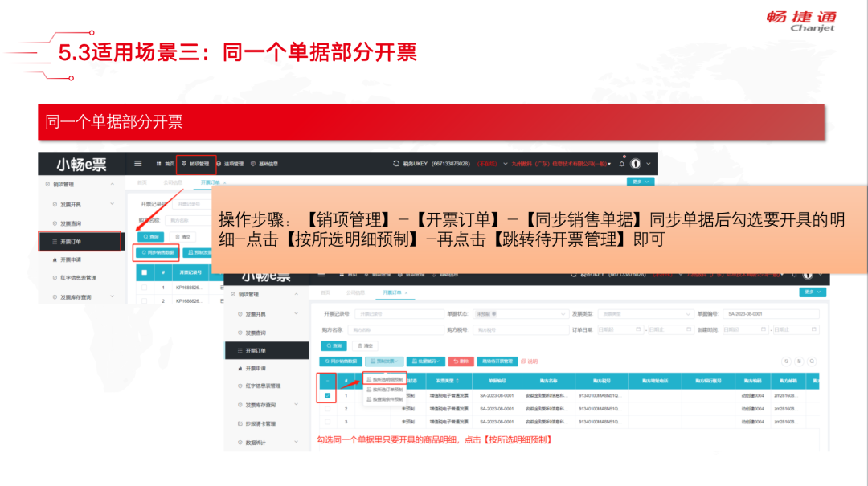
Task: Go to 首页 home in upper top navigation
Action: point(166,164)
